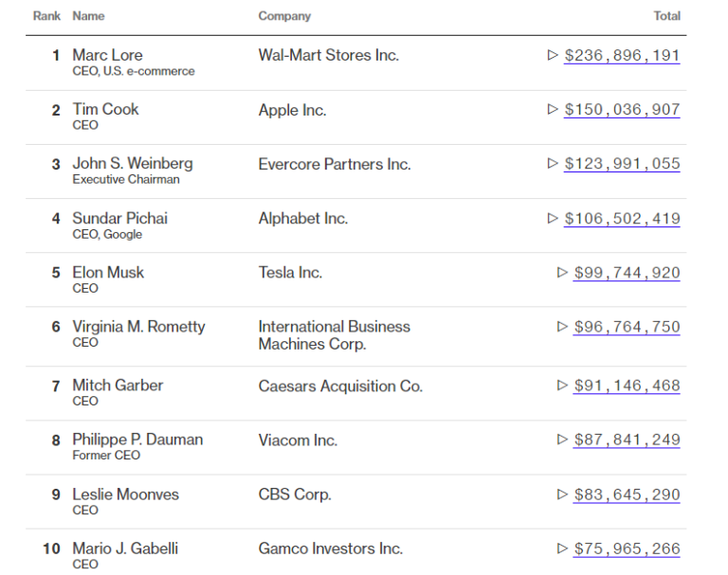
Task: Click the triangle beside Leslie Moonves's total
Action: point(562,494)
